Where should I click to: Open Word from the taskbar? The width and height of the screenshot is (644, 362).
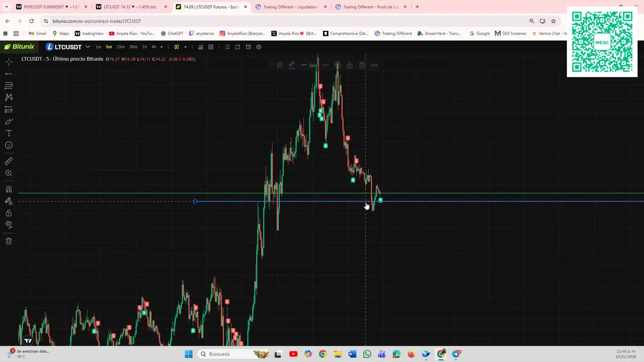(352, 354)
